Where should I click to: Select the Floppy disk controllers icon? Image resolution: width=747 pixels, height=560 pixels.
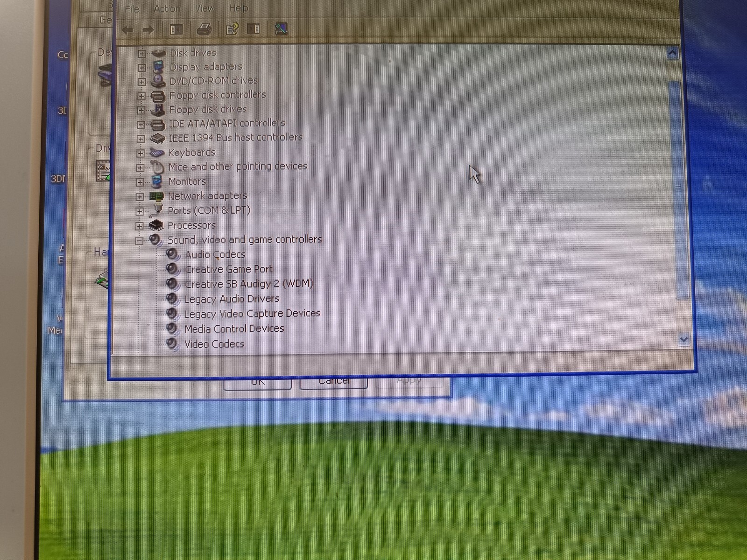[158, 96]
